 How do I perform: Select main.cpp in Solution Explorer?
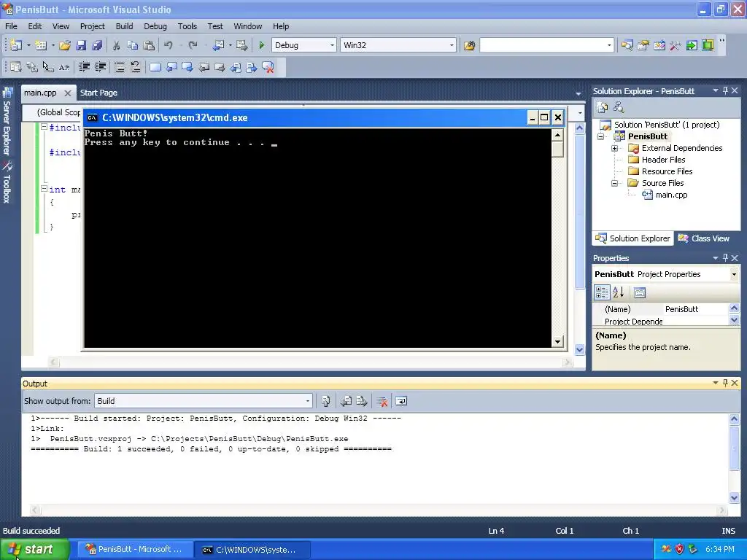point(671,195)
